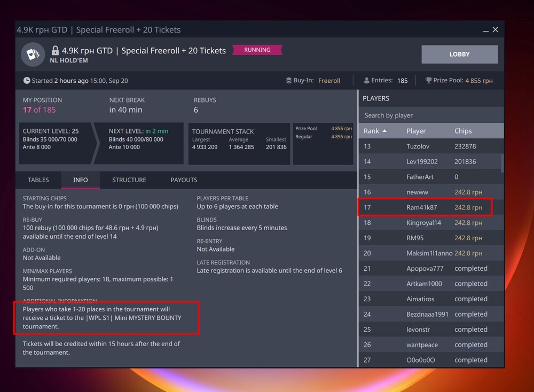Click the person icon beside Entries
Image resolution: width=534 pixels, height=392 pixels.
pyautogui.click(x=367, y=81)
